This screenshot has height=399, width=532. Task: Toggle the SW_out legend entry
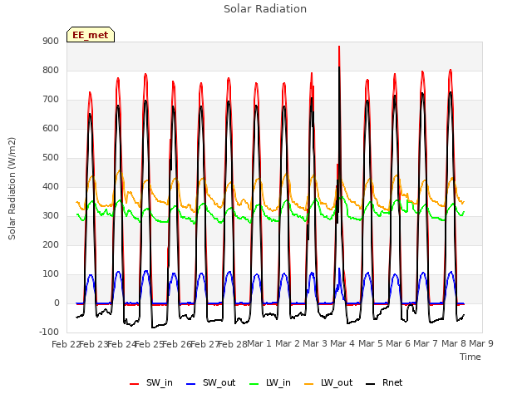(x=210, y=383)
